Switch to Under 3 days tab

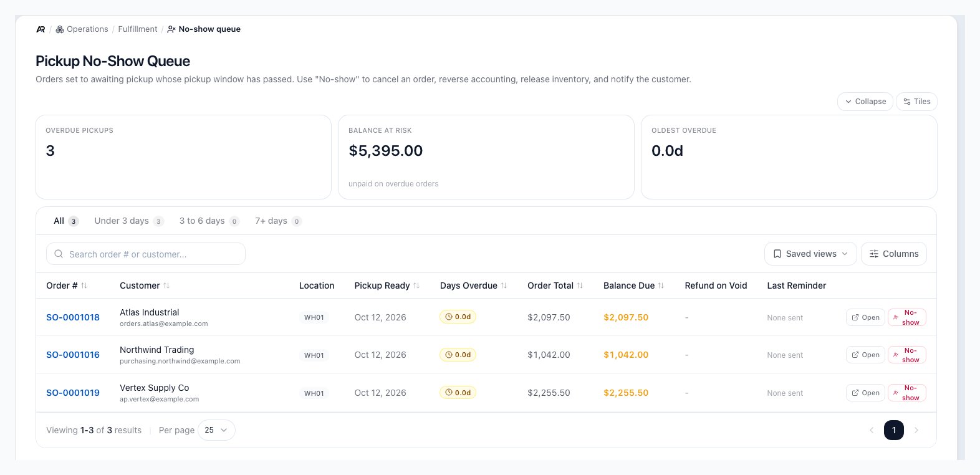click(128, 221)
